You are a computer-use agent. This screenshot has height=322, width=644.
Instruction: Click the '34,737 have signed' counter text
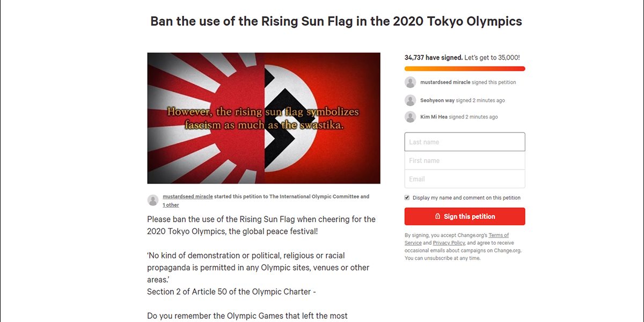pos(433,57)
